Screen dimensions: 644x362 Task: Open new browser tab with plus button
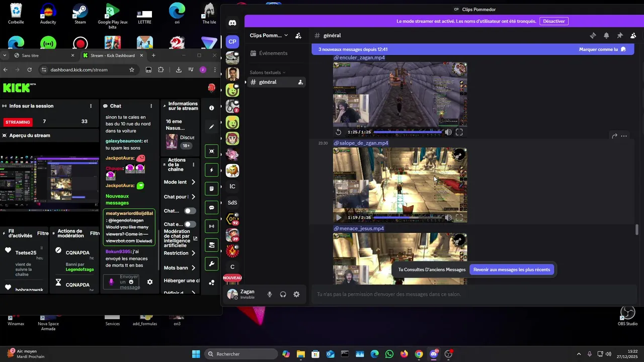[x=153, y=55]
